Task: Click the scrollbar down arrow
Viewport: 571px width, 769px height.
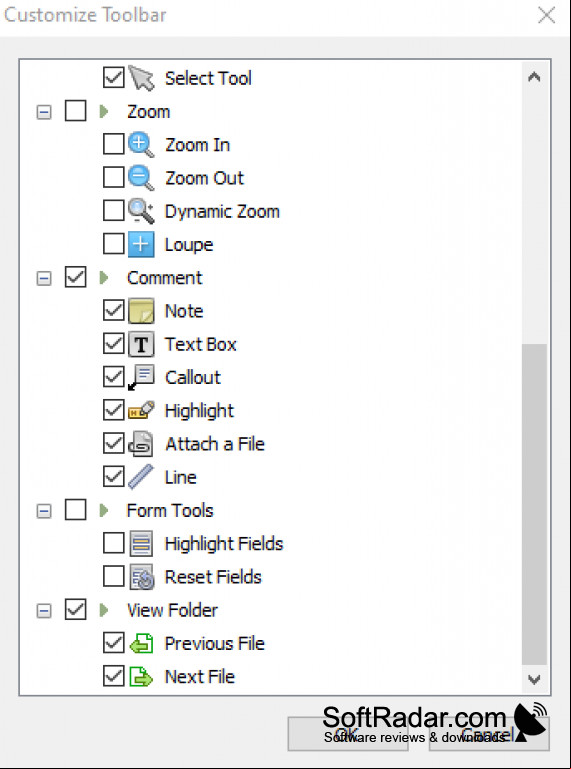Action: coord(534,680)
